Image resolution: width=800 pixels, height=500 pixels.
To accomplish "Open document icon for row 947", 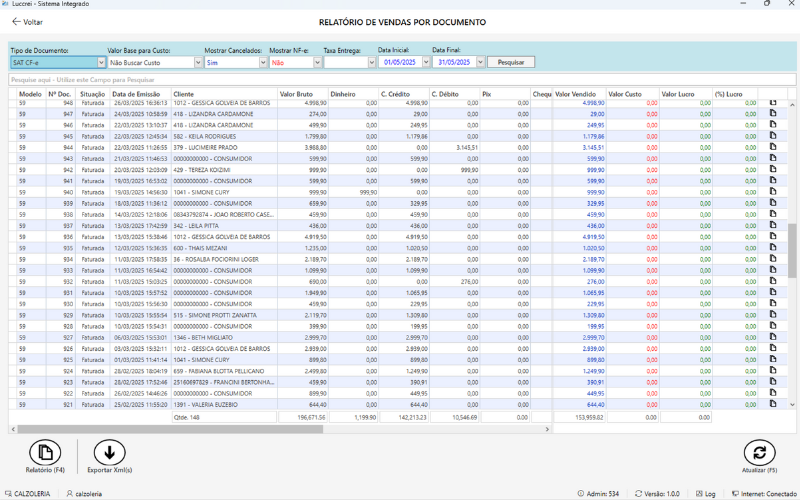I will 773,113.
